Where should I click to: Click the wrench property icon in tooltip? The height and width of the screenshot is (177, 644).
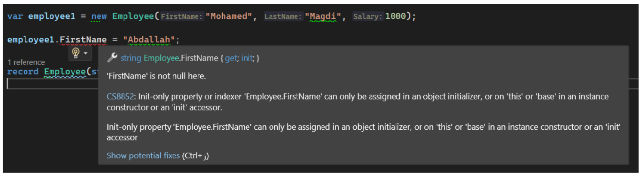click(112, 58)
